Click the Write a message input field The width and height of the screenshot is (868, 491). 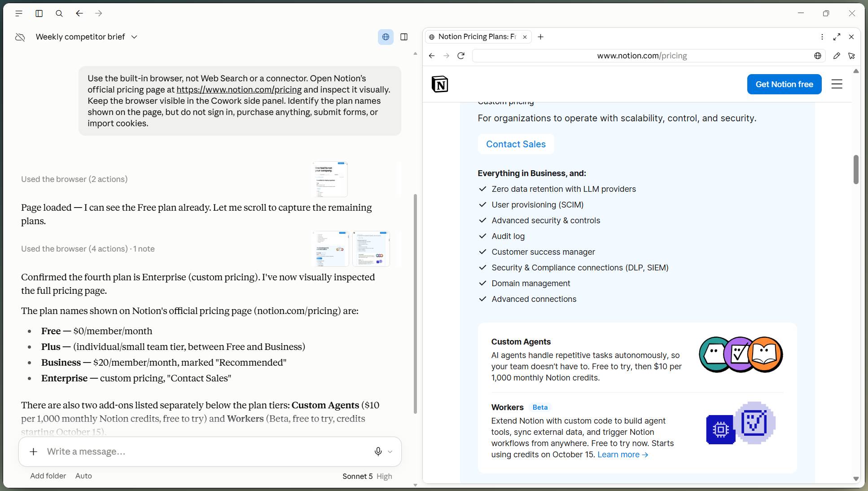tap(206, 451)
